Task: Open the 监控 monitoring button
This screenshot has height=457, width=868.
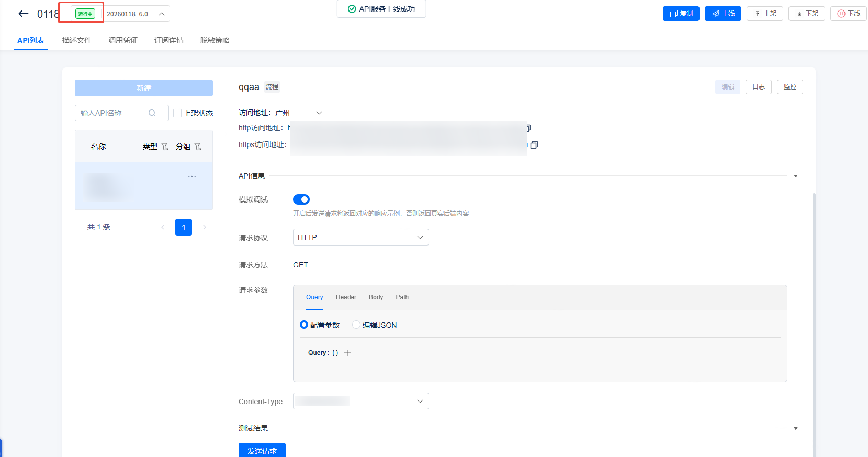Action: click(x=790, y=87)
